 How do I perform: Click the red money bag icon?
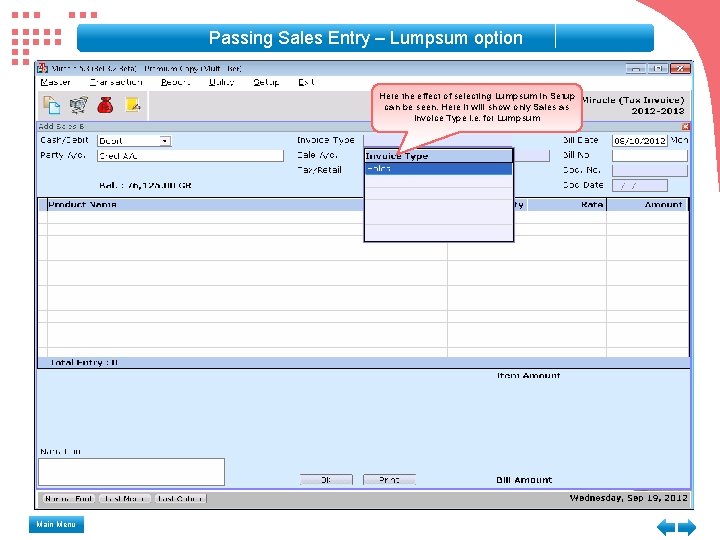(x=106, y=105)
